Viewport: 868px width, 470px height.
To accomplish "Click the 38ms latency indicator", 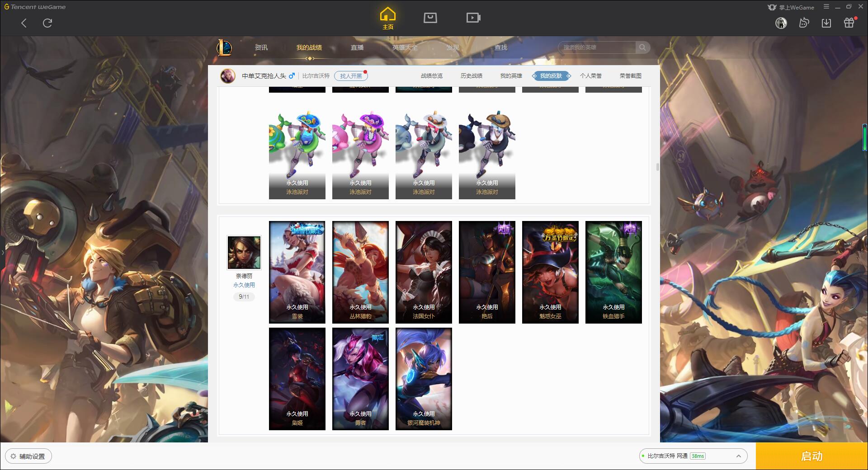I will click(698, 456).
